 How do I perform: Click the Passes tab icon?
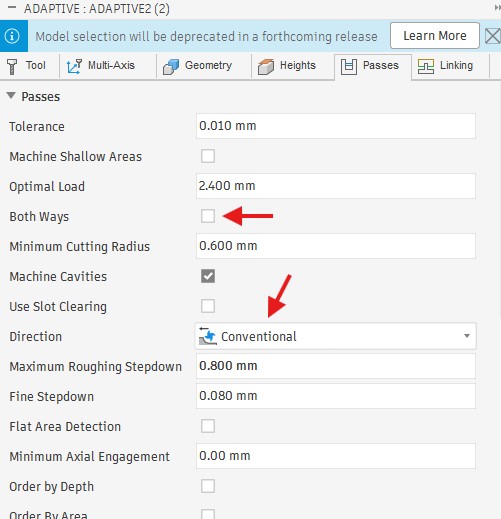349,67
